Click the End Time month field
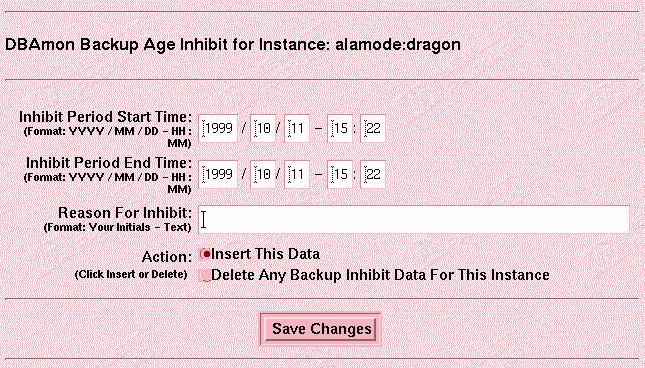 pos(263,174)
